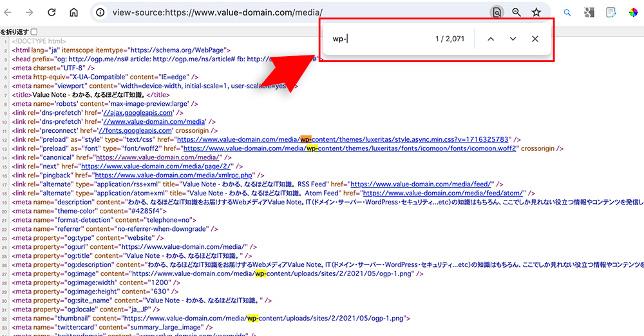The width and height of the screenshot is (644, 336).
Task: View site information icon in address bar
Action: 100,12
